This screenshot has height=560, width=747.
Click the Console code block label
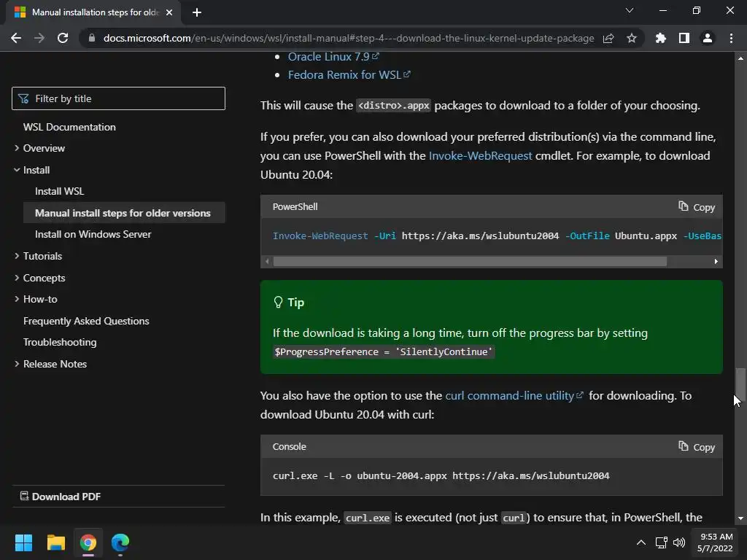(289, 447)
